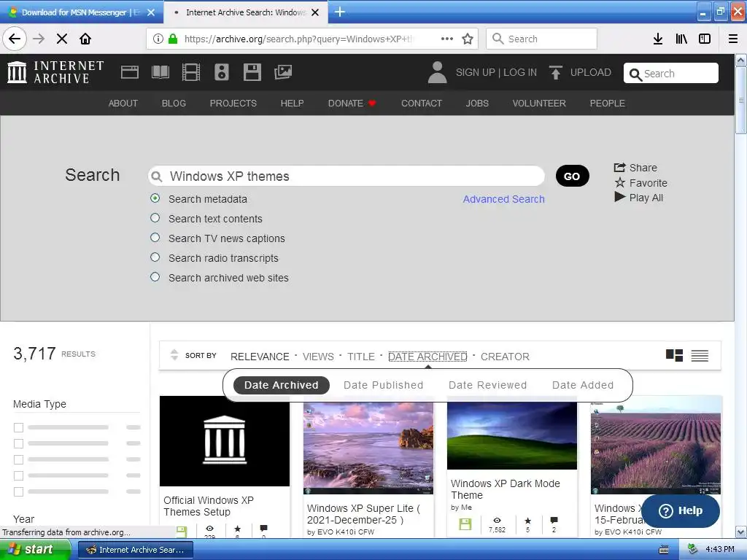
Task: Open a new tab with the plus button
Action: [x=340, y=12]
